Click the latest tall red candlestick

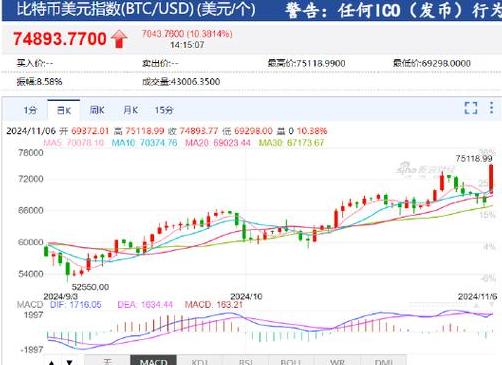tap(491, 178)
